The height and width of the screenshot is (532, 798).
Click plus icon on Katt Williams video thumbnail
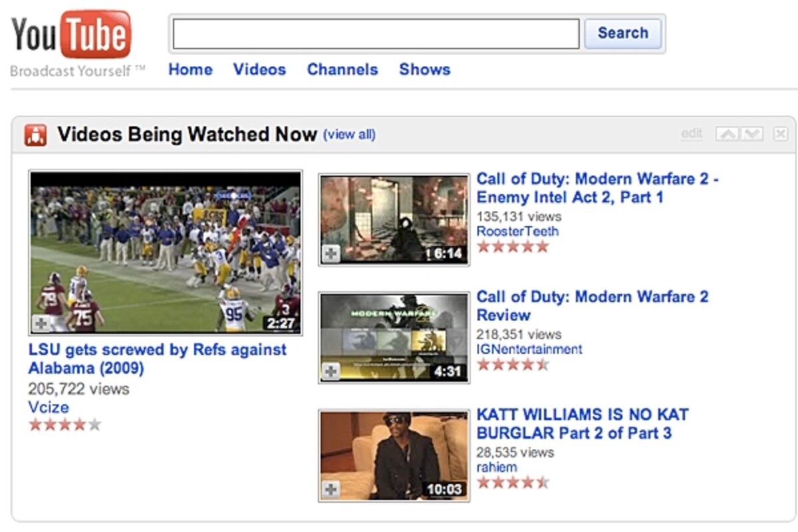(x=331, y=490)
